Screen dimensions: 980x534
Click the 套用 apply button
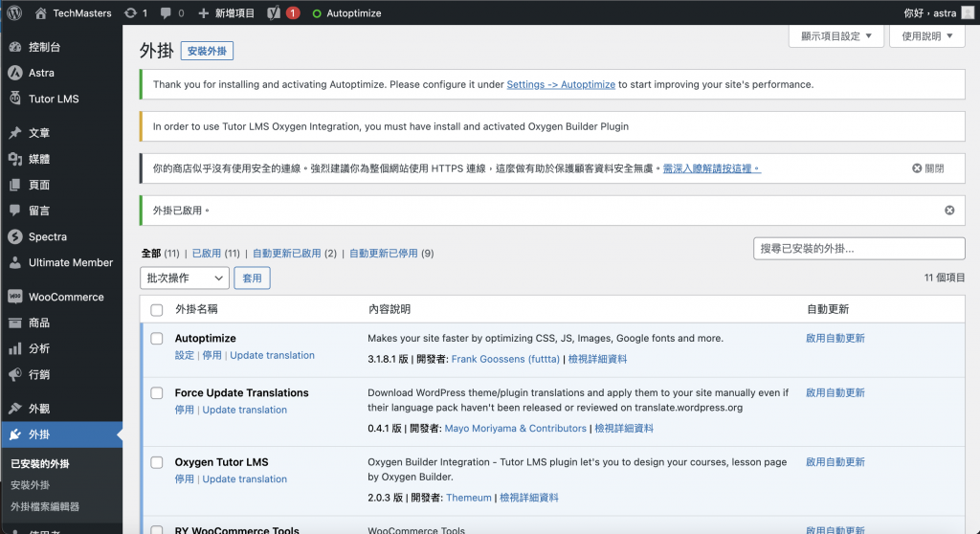click(x=252, y=278)
